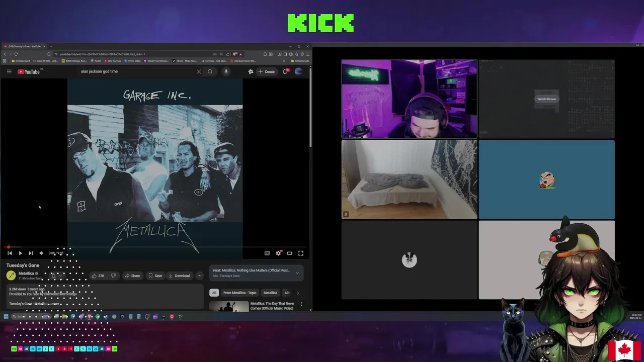
Task: Open YouTube notifications bell in header
Action: pyautogui.click(x=285, y=71)
